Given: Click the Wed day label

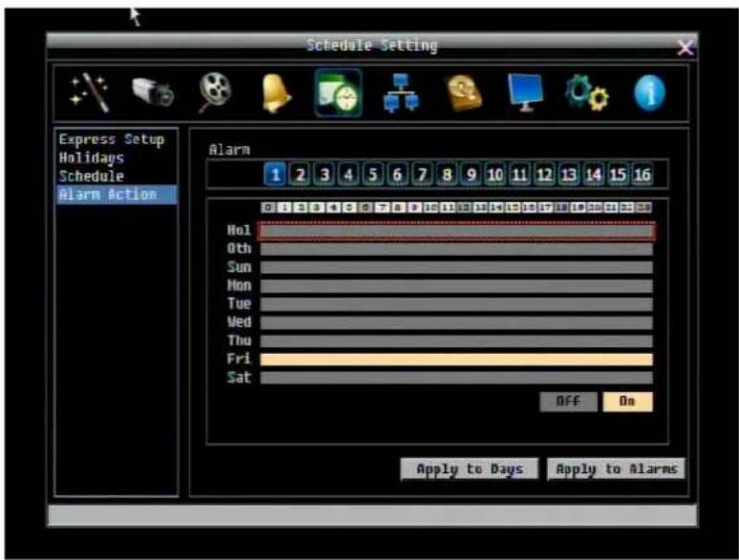Looking at the screenshot, I should 239,322.
